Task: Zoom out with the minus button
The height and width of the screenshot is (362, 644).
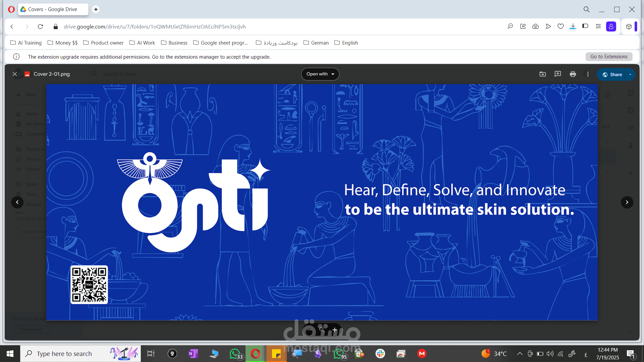Action: [309, 330]
